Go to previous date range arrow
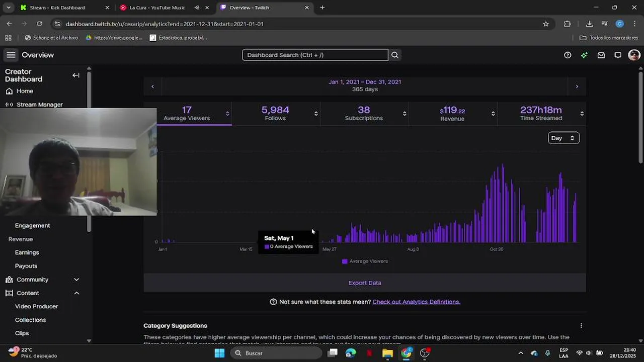This screenshot has height=362, width=644. pyautogui.click(x=152, y=86)
